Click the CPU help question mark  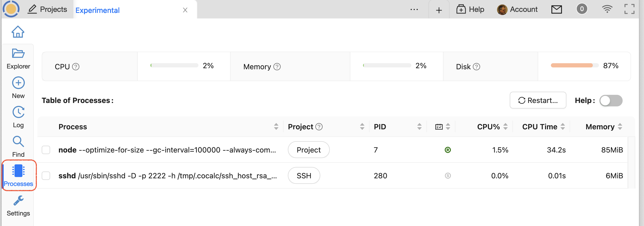point(76,67)
